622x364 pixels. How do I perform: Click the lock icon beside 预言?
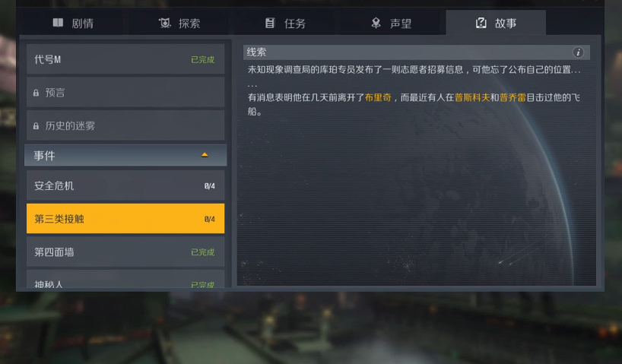[36, 93]
